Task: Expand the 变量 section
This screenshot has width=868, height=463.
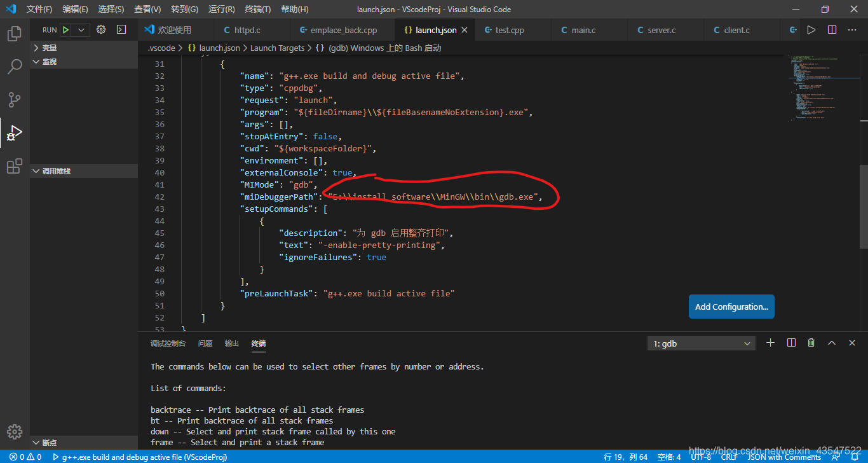Action: [x=84, y=48]
